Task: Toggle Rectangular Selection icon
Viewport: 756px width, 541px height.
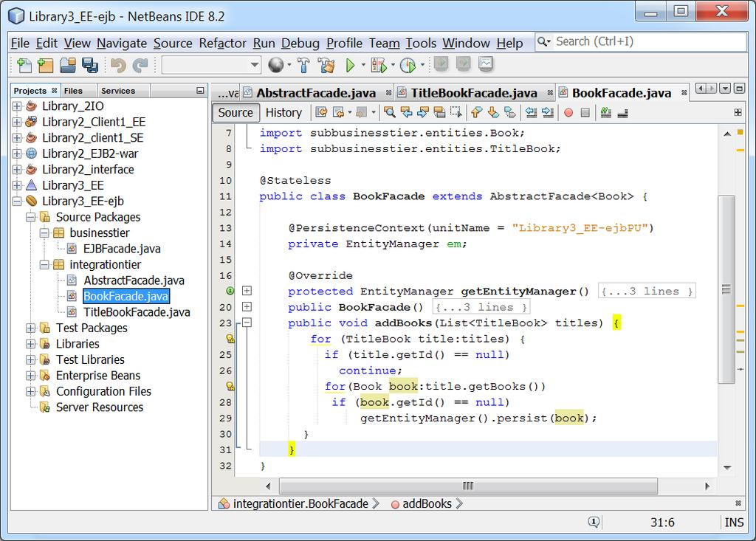Action: coord(456,112)
